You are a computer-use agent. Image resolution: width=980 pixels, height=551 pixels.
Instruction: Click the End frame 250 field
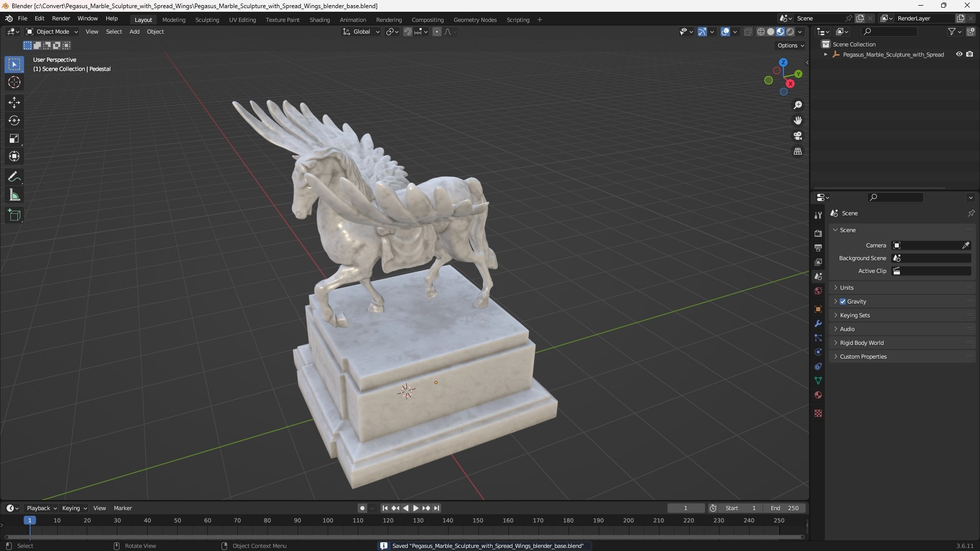coord(785,508)
